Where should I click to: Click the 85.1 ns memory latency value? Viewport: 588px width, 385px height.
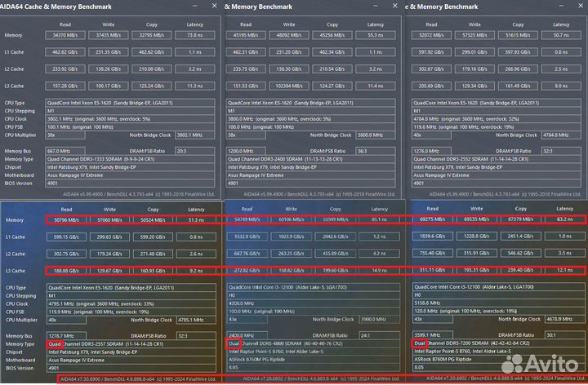(x=379, y=219)
